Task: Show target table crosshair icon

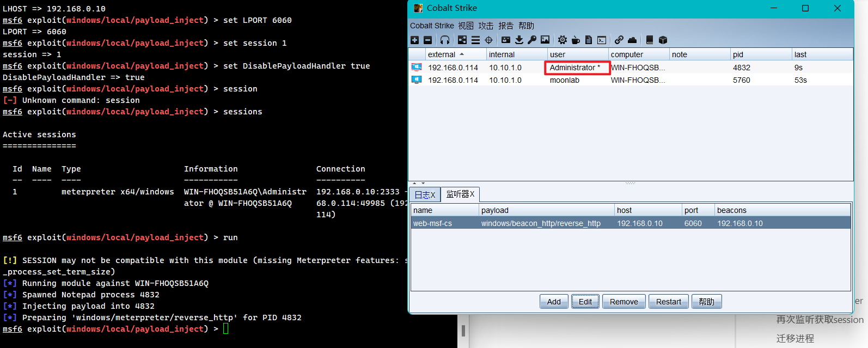Action: [x=488, y=40]
